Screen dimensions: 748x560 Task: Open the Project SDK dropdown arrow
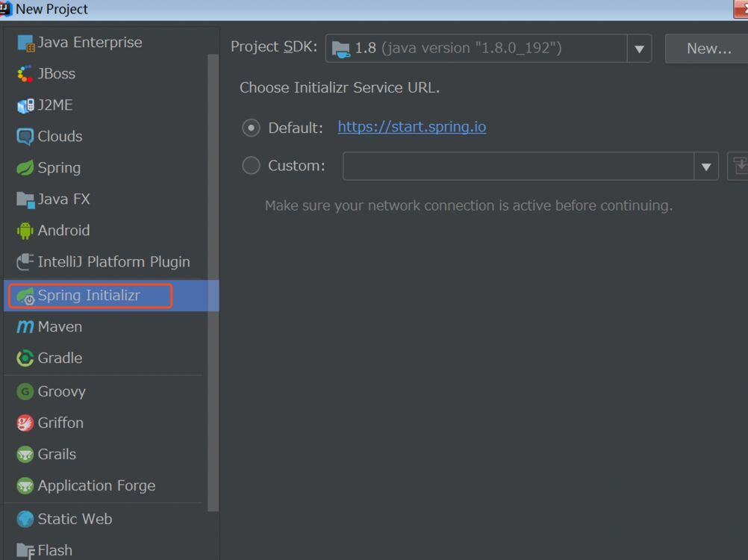(x=639, y=49)
